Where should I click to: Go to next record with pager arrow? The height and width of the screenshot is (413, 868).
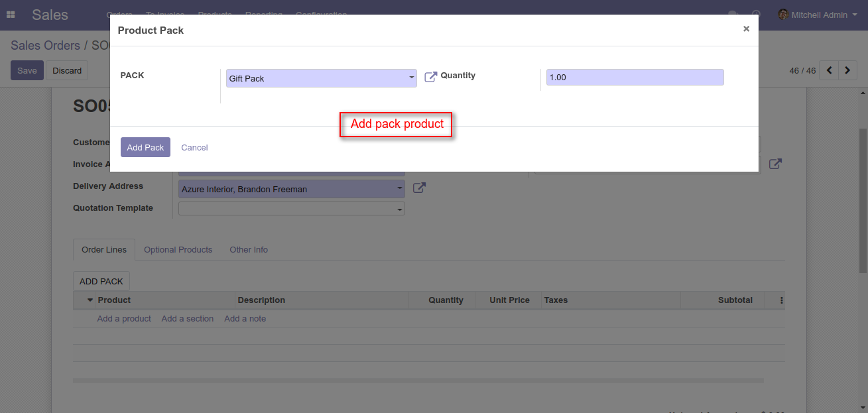coord(847,70)
